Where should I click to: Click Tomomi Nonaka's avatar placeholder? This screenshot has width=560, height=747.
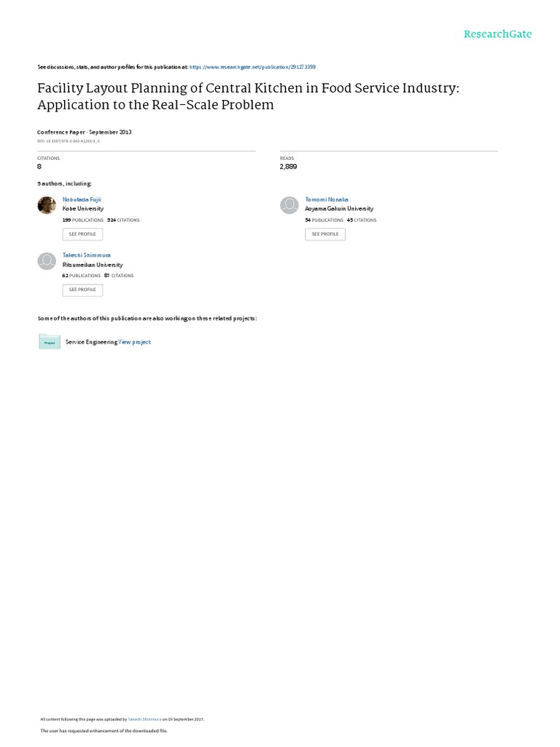pyautogui.click(x=289, y=205)
